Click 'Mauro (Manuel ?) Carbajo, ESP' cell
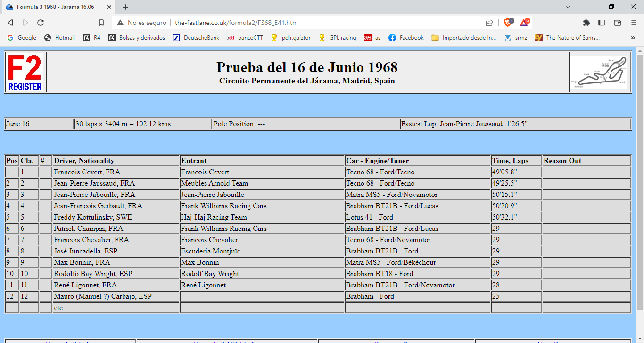The image size is (644, 343). [x=116, y=296]
